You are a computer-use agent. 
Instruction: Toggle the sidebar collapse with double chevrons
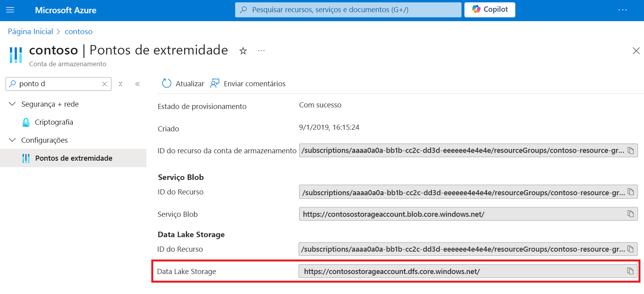coord(138,83)
